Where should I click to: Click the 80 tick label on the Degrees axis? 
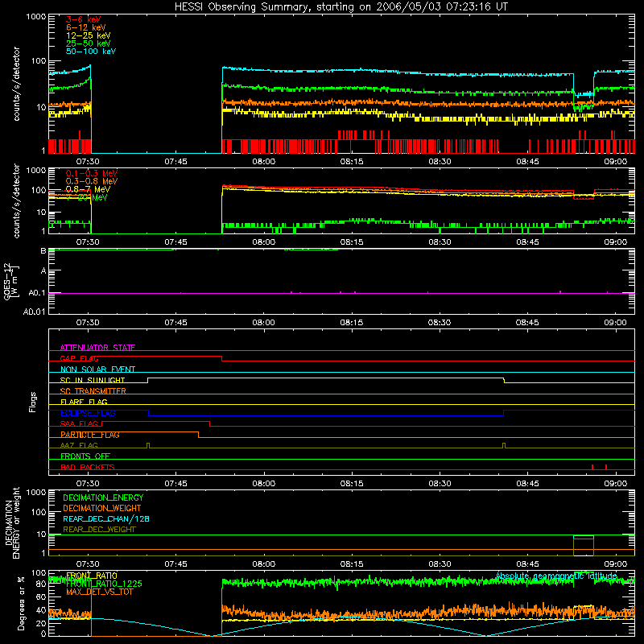41,584
